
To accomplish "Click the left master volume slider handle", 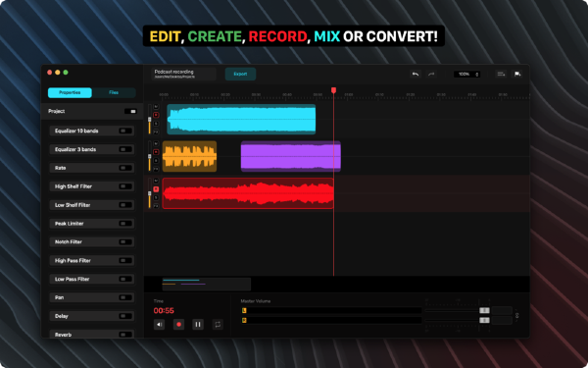I will (x=484, y=310).
